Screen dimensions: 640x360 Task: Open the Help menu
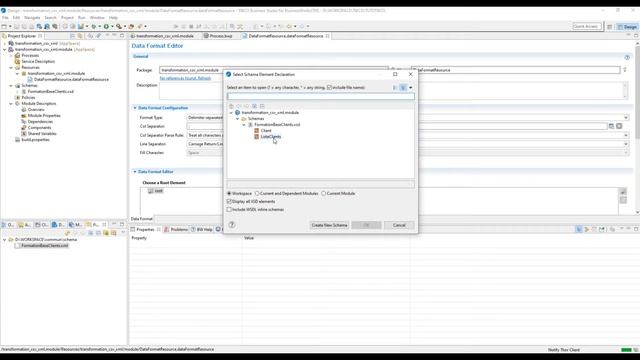pyautogui.click(x=113, y=18)
